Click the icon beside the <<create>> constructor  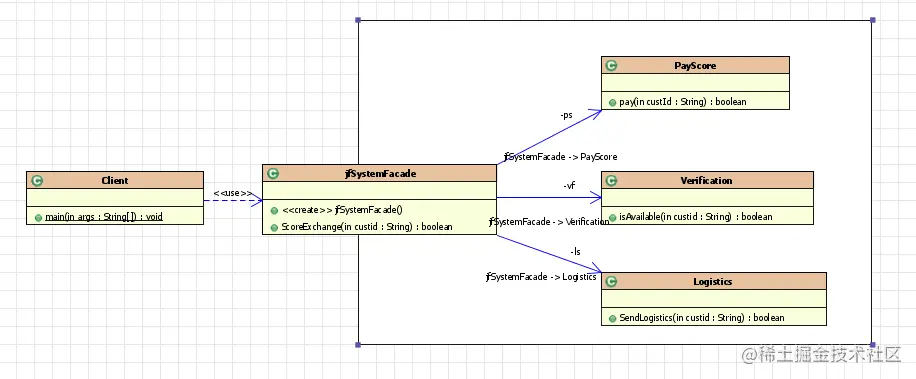274,210
